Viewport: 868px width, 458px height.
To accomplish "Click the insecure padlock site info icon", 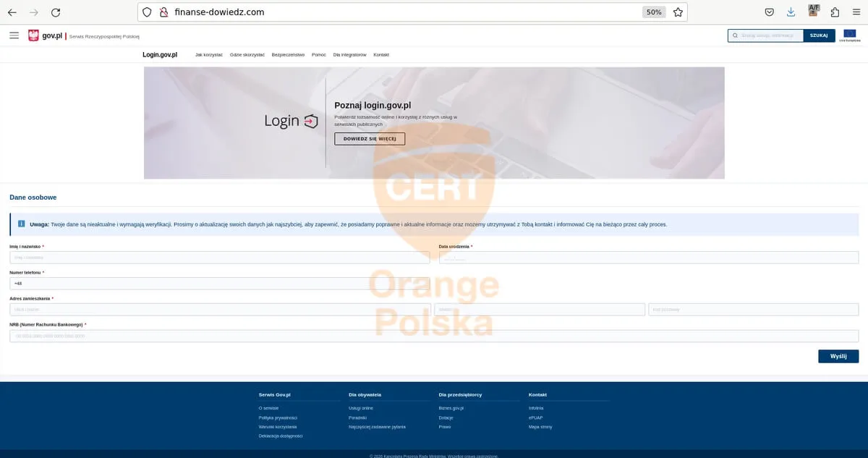I will [x=163, y=12].
